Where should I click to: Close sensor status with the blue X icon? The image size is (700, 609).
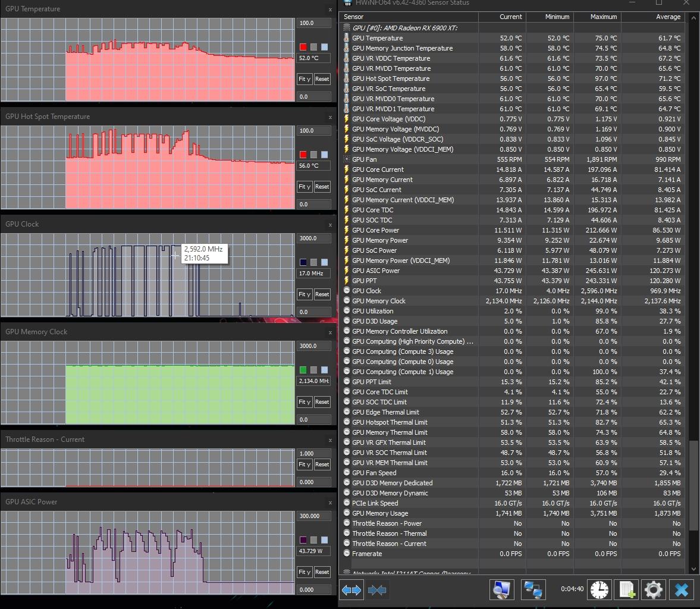[x=681, y=590]
